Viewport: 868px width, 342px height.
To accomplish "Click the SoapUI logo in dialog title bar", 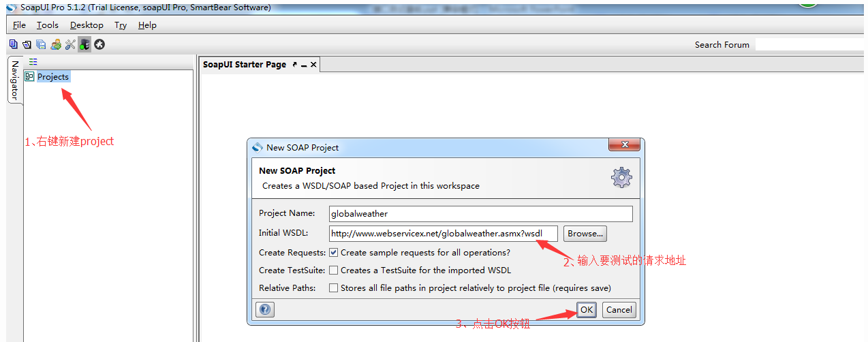I will click(x=258, y=147).
